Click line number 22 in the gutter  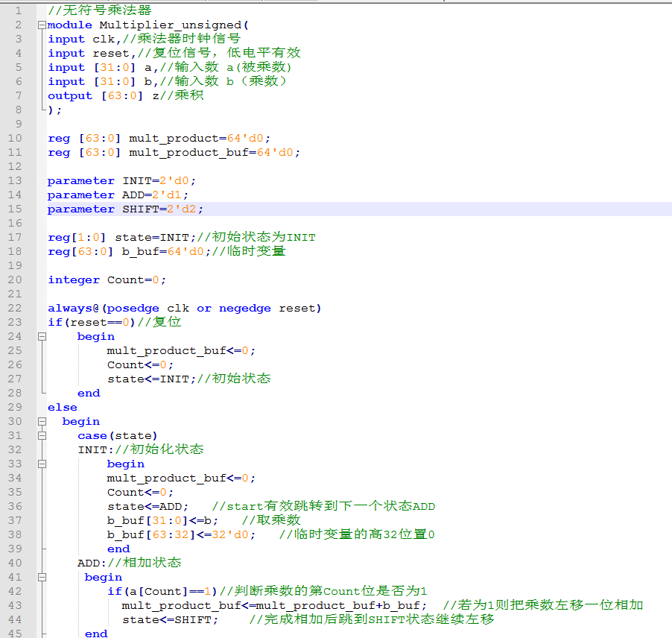click(15, 308)
